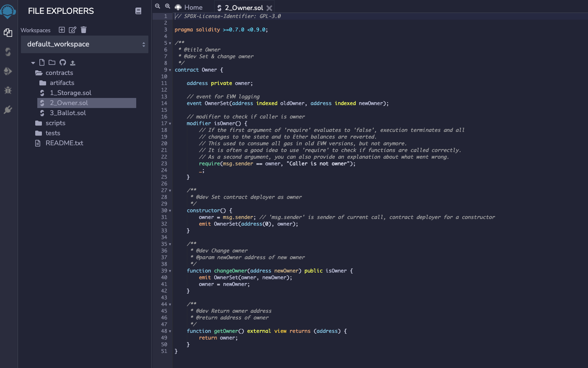Create new file icon in explorer
Viewport: 588px width, 368px height.
pyautogui.click(x=42, y=62)
